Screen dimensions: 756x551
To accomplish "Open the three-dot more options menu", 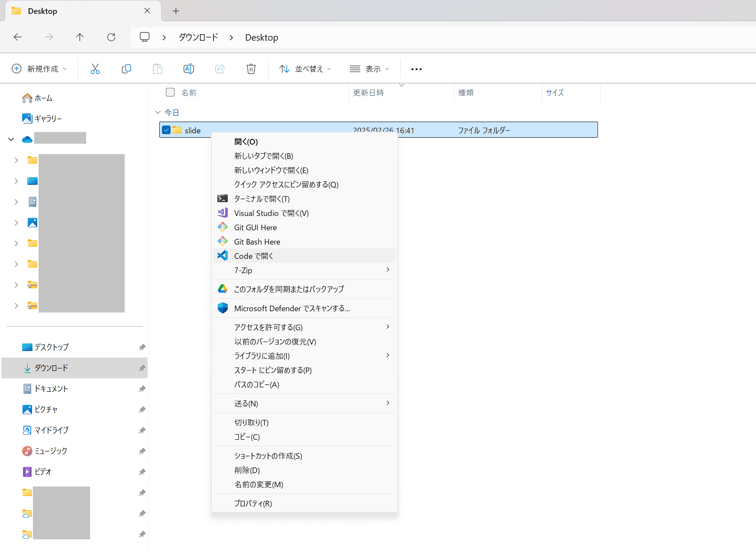I will point(416,69).
